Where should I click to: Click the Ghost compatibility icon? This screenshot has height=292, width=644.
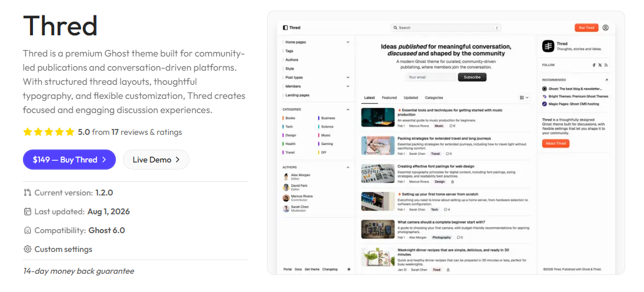28,230
